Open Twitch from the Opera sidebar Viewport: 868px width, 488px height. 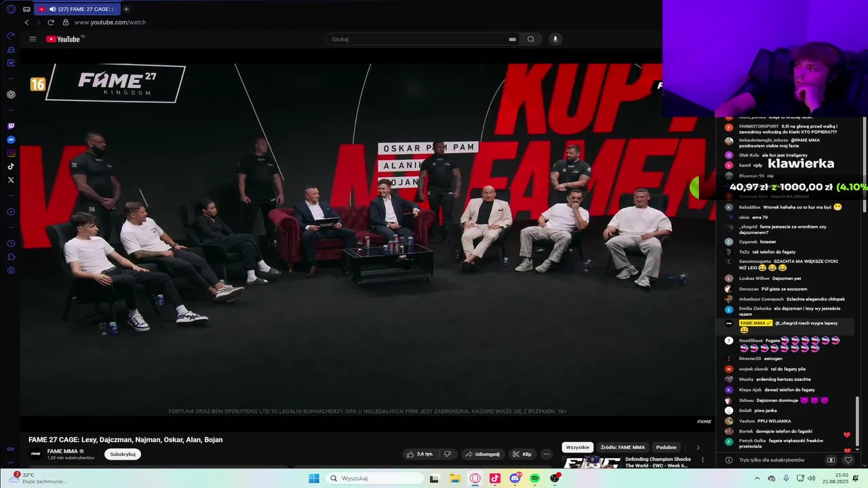click(11, 126)
